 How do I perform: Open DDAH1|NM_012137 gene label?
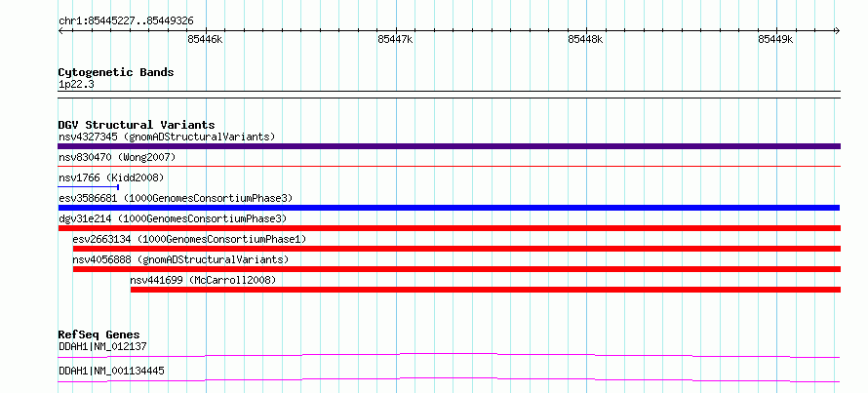(x=102, y=346)
